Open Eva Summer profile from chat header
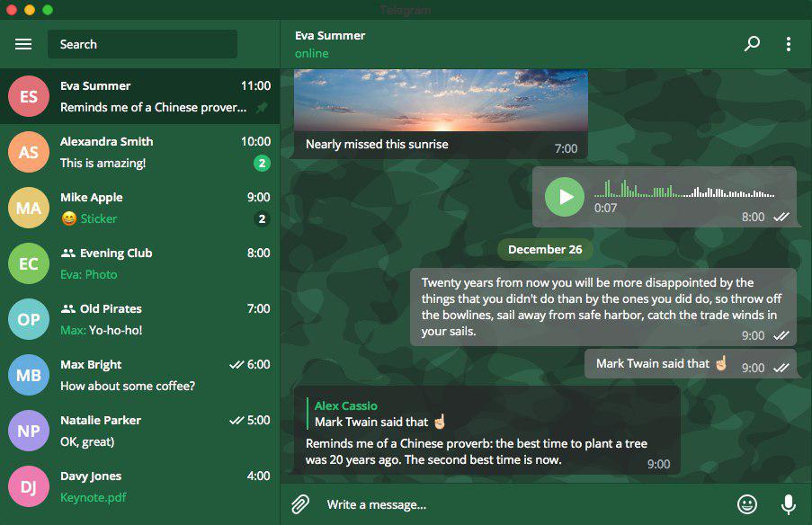 (x=330, y=36)
